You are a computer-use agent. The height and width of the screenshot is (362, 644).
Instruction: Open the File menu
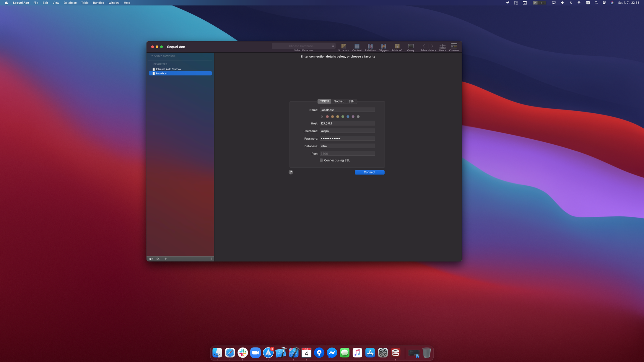pos(36,3)
